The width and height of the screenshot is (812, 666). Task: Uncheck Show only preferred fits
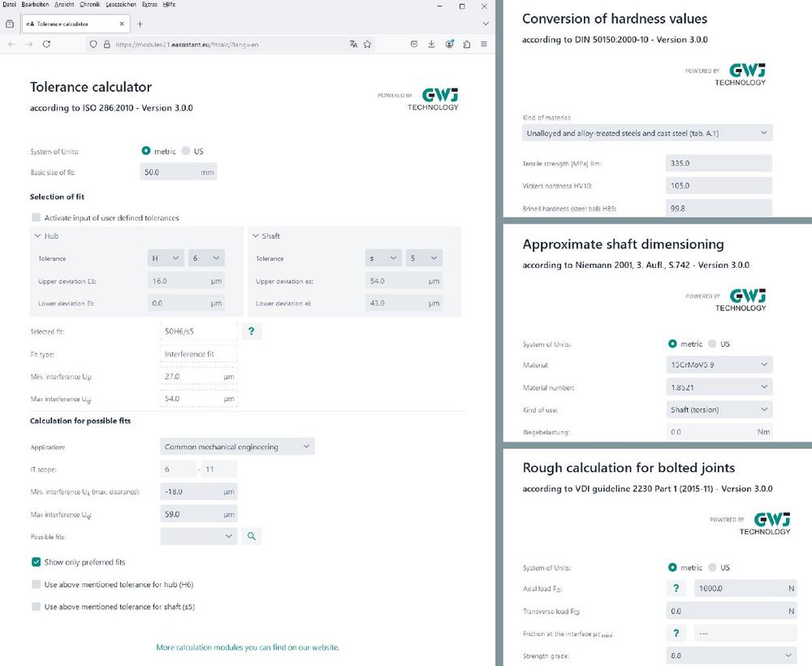coord(36,562)
